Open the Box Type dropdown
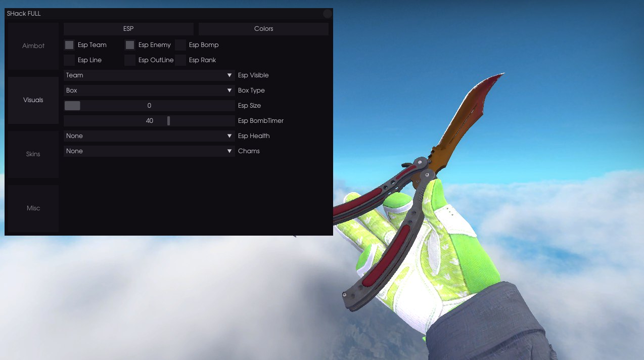Viewport: 644px width, 360px height. click(149, 91)
